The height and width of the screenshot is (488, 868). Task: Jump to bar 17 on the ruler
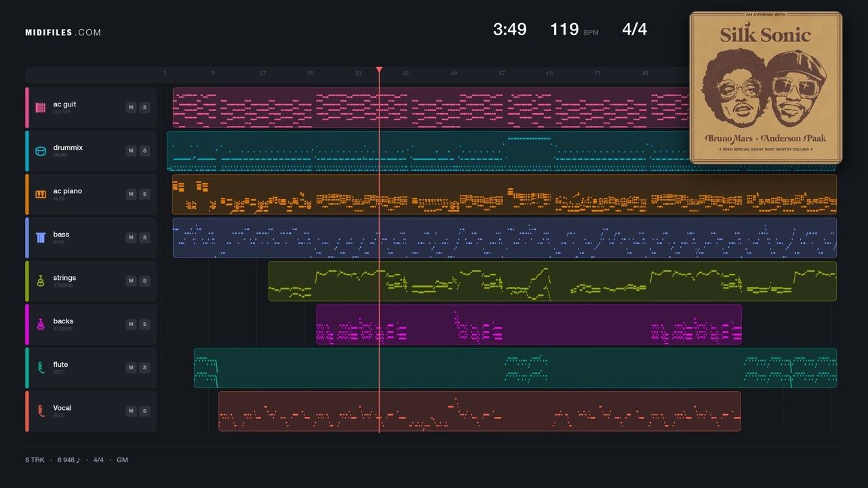tap(262, 73)
